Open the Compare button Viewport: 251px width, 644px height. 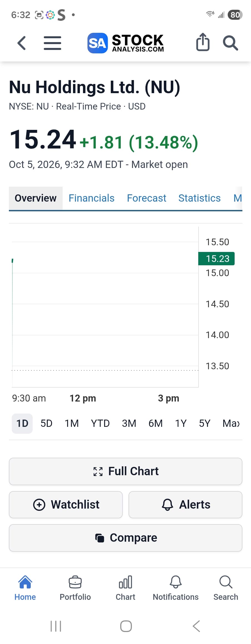pos(125,538)
